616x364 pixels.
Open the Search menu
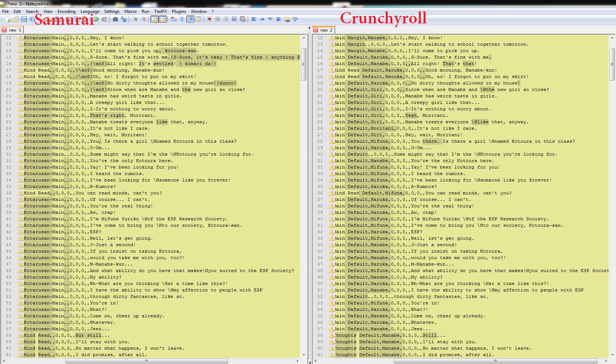pyautogui.click(x=32, y=11)
